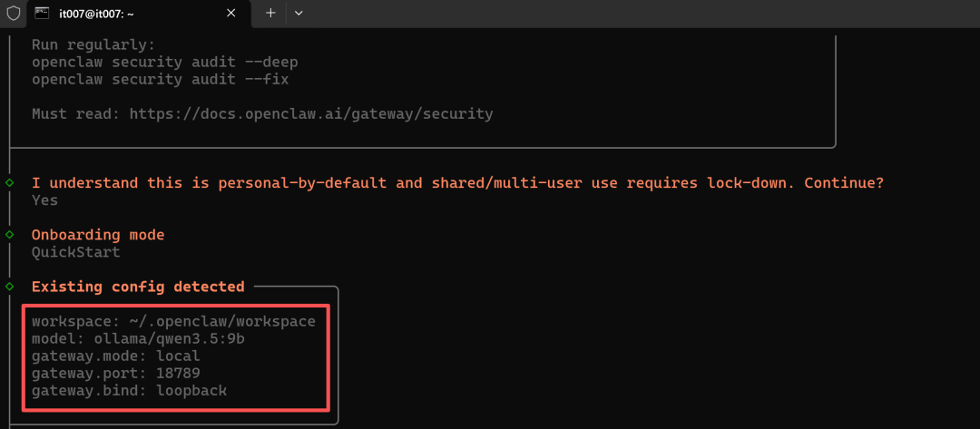The image size is (980, 429).
Task: Click the green diamond beside Existing config detected
Action: [9, 287]
